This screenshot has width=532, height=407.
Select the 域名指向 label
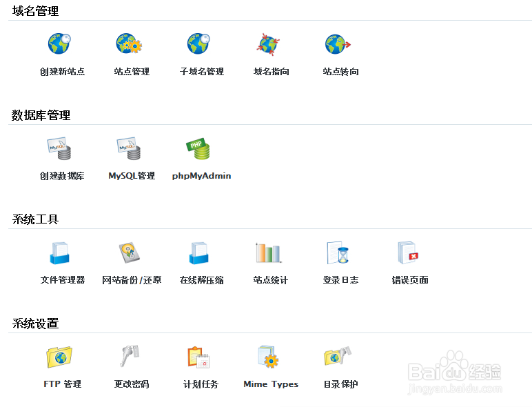271,72
